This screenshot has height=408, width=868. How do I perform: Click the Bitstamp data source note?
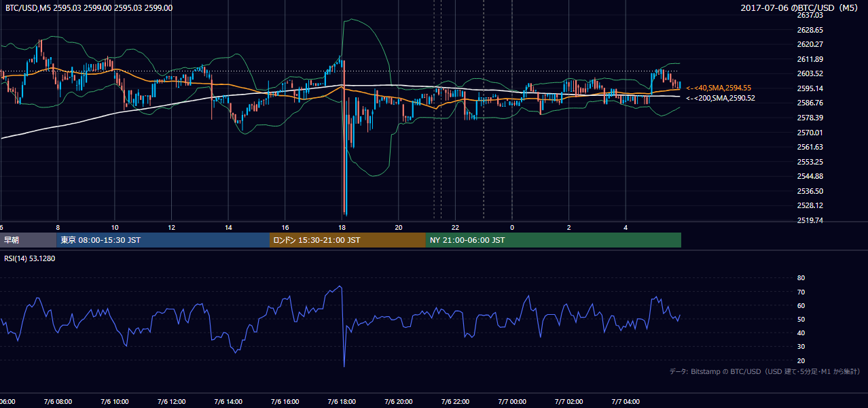765,371
